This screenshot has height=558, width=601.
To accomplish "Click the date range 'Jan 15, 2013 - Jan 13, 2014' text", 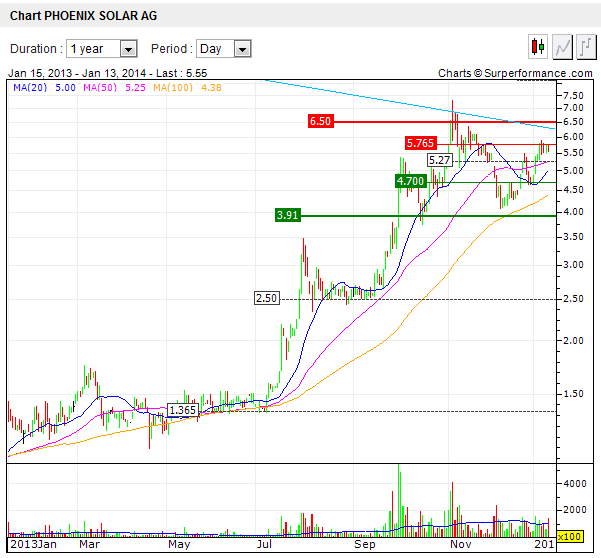I will point(77,73).
